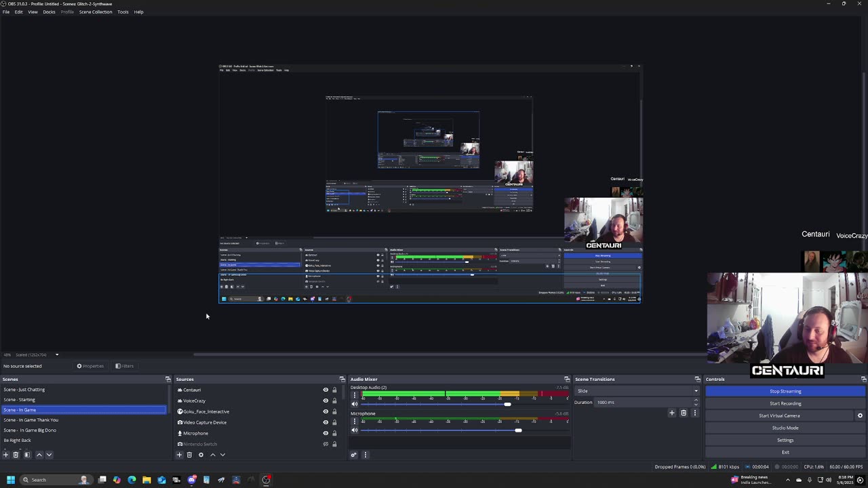Mute Desktop Audio (2) speaker icon
Image resolution: width=868 pixels, height=488 pixels.
point(354,404)
